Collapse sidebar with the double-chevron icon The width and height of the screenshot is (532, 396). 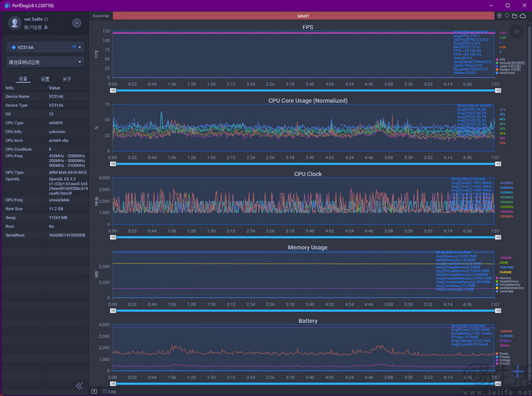tap(79, 386)
